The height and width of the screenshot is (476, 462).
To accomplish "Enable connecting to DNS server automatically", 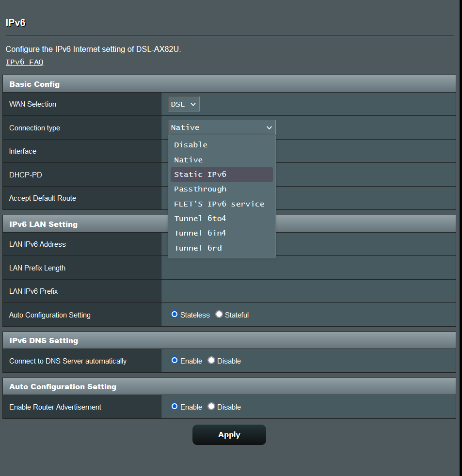I will (174, 361).
